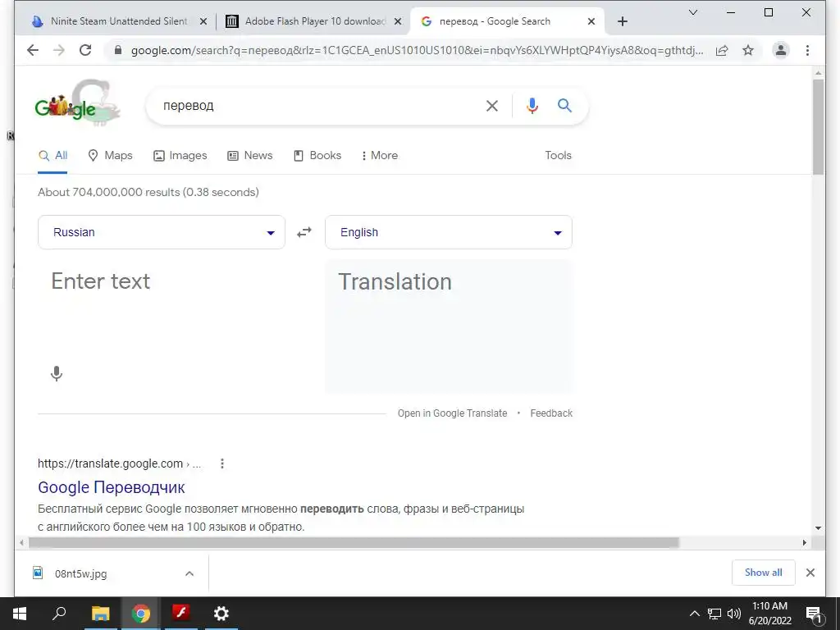Open Chrome three-dot menu
This screenshot has height=630, width=840.
[807, 50]
